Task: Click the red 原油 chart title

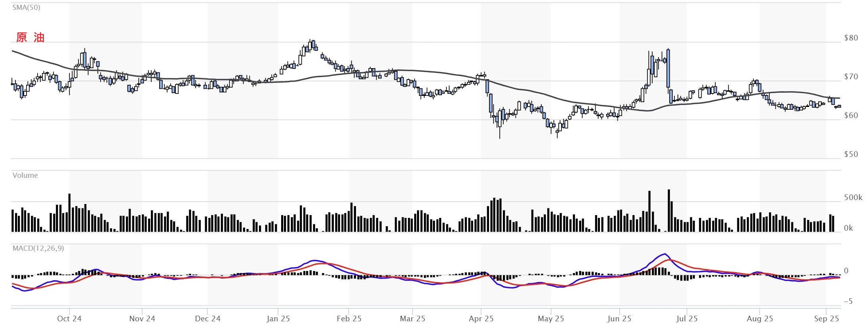Action: tap(30, 38)
